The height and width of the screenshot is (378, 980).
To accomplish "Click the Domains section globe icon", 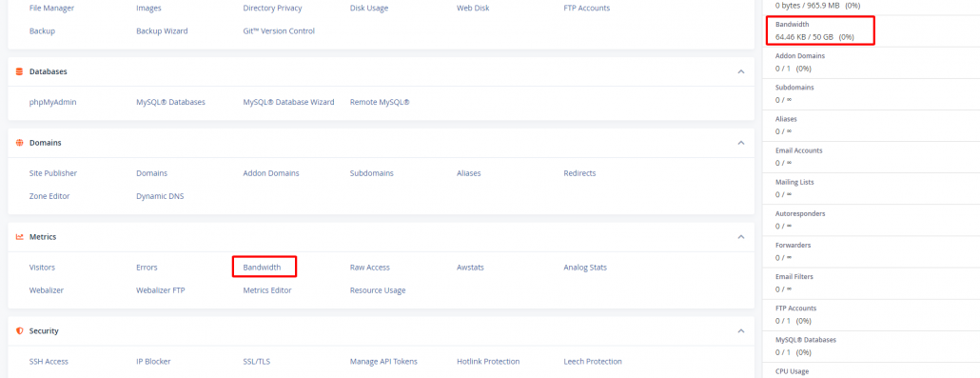I will [19, 143].
